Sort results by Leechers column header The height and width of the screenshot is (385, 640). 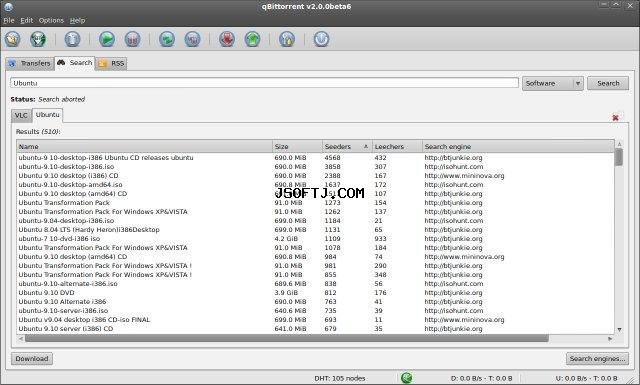point(398,146)
